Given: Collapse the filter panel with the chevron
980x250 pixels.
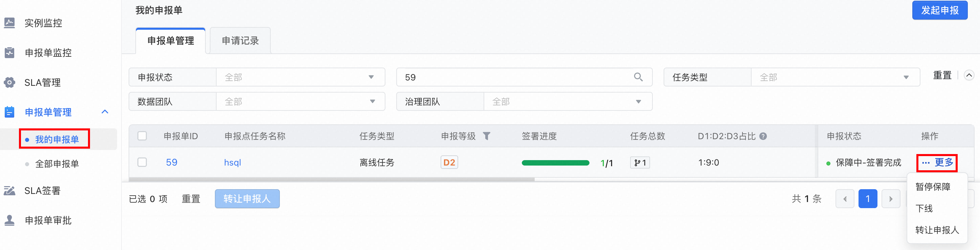Looking at the screenshot, I should 968,75.
